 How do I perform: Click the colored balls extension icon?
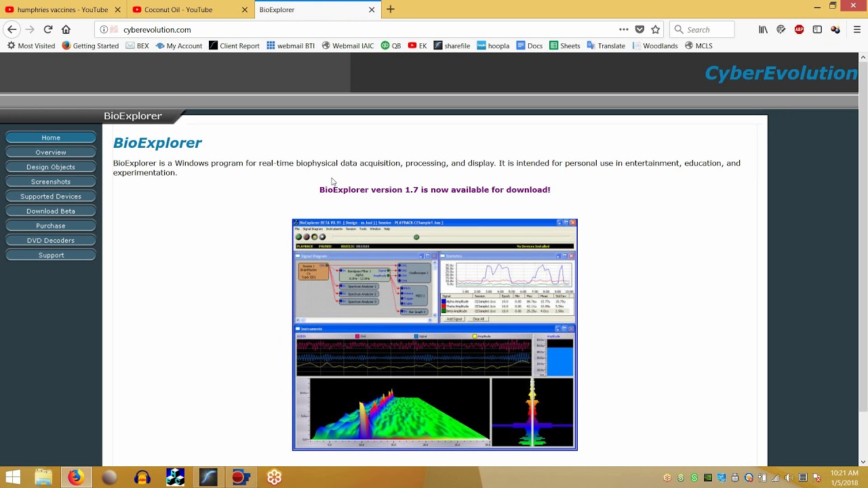835,30
